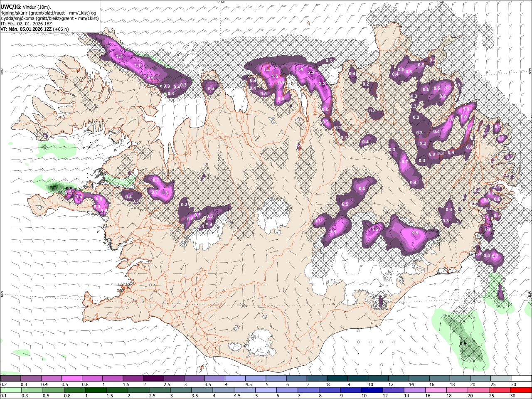The image size is (532, 399).
Task: Select the 'VT: Mán. 05.01.2026 12Z' valid time
Action: [x=26, y=29]
